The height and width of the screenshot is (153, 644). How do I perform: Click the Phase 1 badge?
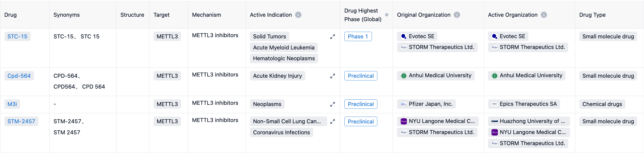[x=358, y=36]
